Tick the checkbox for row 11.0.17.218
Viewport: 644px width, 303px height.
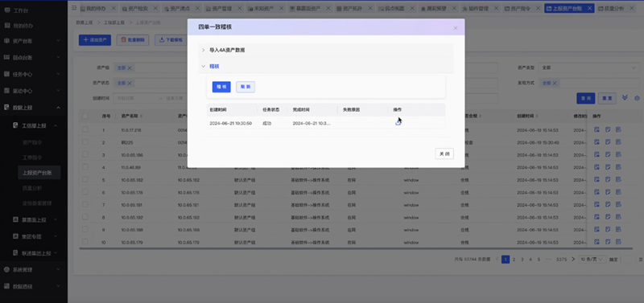point(85,129)
